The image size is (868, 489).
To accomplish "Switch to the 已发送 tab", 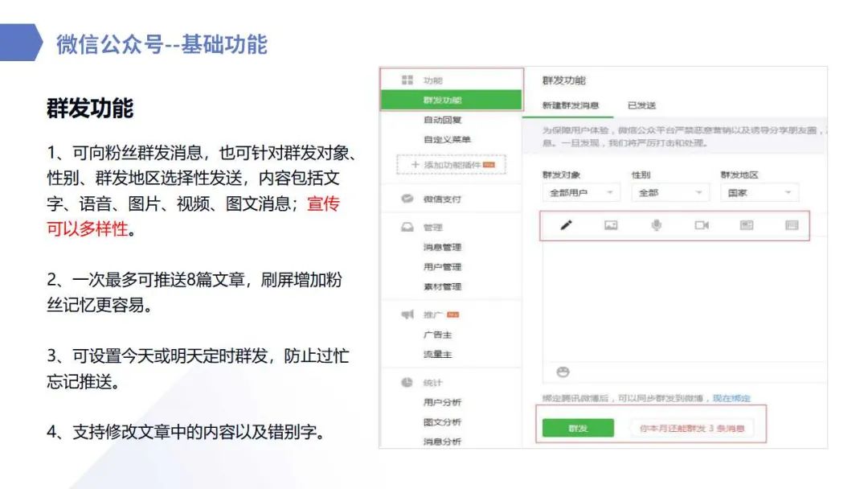I will (641, 105).
